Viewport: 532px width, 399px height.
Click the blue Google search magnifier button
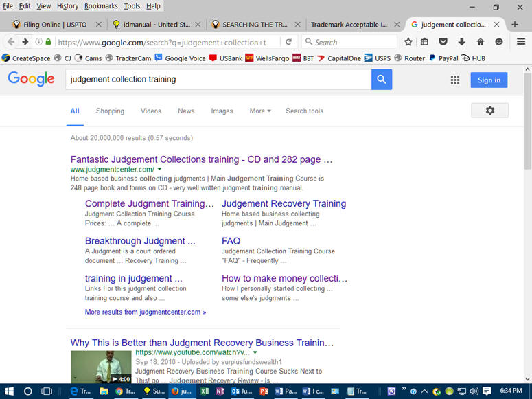[382, 80]
